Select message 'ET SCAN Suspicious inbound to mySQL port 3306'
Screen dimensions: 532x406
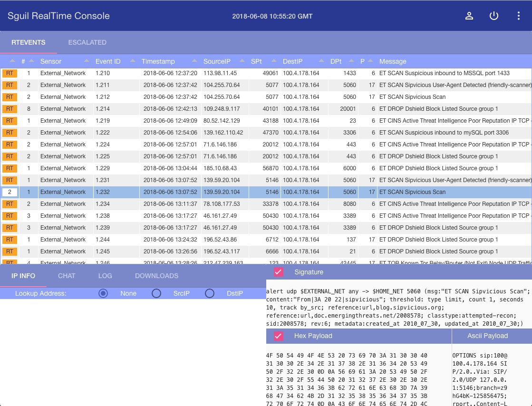tap(444, 133)
